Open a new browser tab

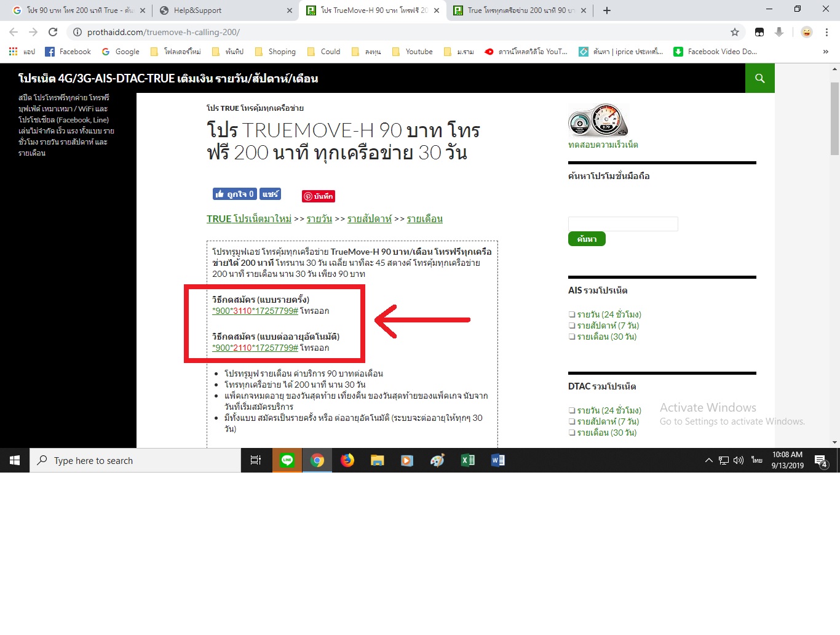[x=607, y=10]
